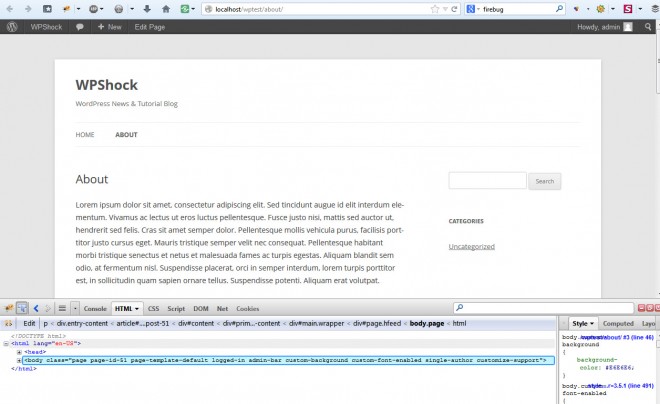Click the sidebar Search button
The height and width of the screenshot is (404, 660).
(x=545, y=181)
